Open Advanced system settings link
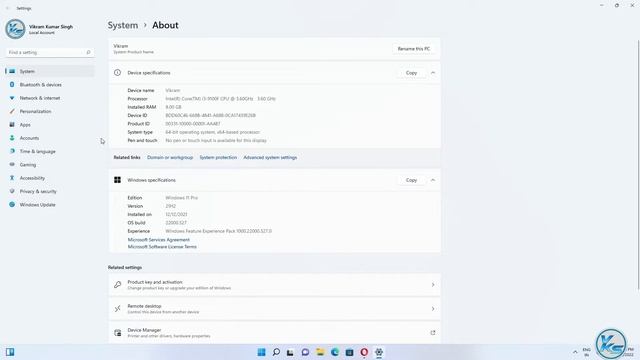 (270, 157)
